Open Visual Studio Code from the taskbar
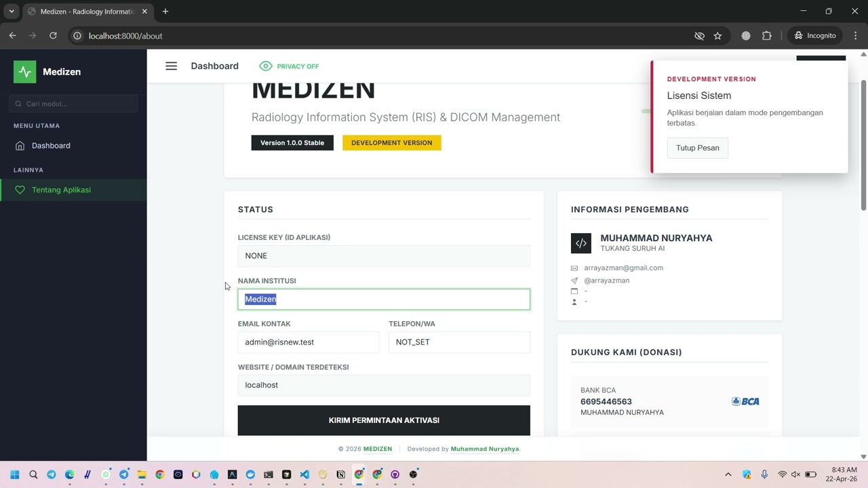The image size is (868, 488). (304, 474)
